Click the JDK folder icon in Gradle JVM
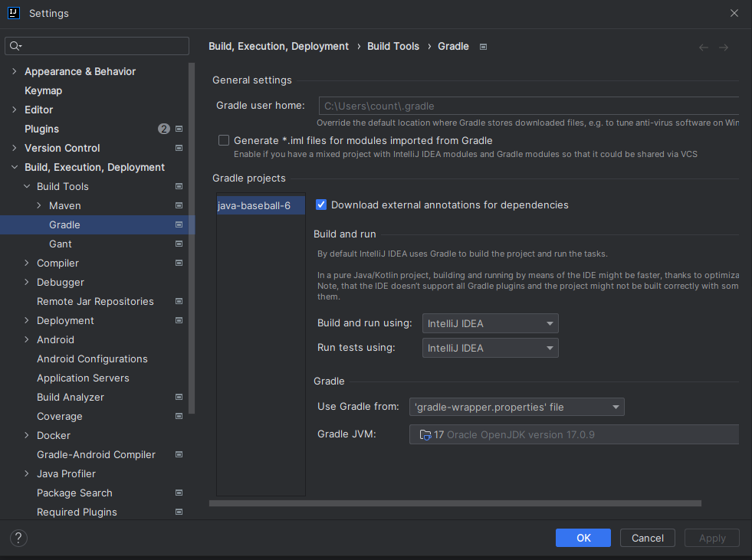Screen dimensions: 752x560 [x=425, y=435]
